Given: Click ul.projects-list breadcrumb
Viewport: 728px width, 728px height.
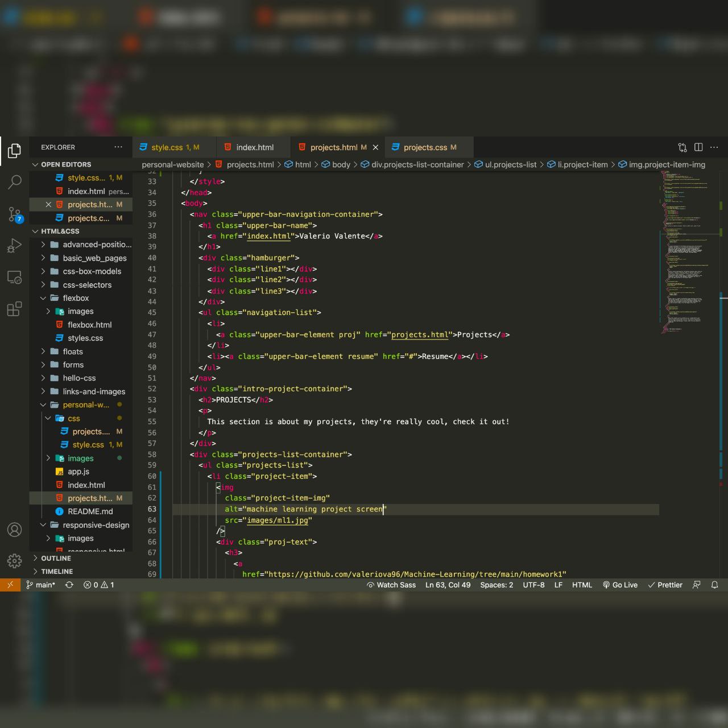Looking at the screenshot, I should point(505,164).
